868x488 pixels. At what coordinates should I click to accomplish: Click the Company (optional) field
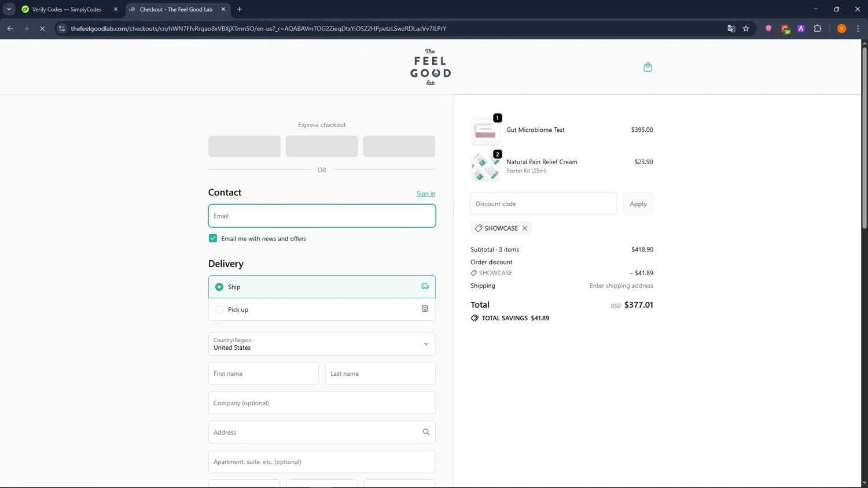click(322, 403)
